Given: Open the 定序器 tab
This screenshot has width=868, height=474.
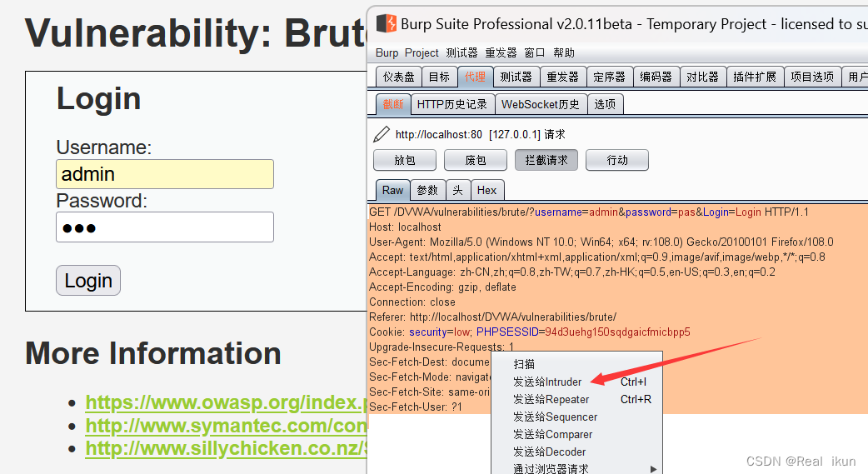Looking at the screenshot, I should point(609,77).
